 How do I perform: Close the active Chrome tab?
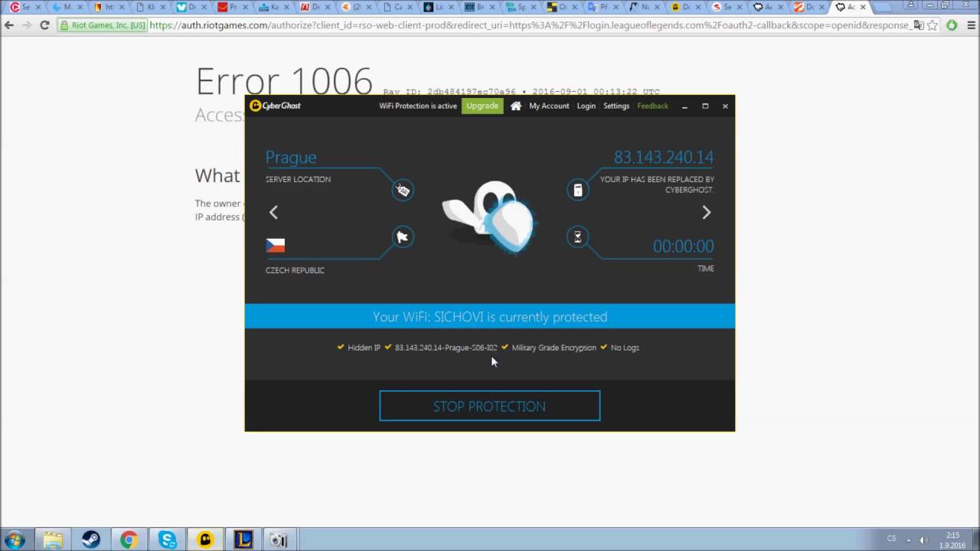863,7
